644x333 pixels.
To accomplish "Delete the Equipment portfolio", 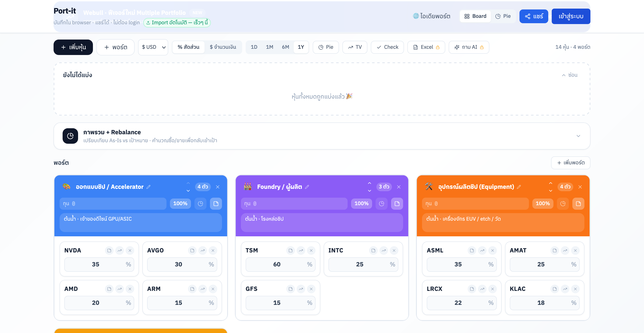I will point(580,187).
